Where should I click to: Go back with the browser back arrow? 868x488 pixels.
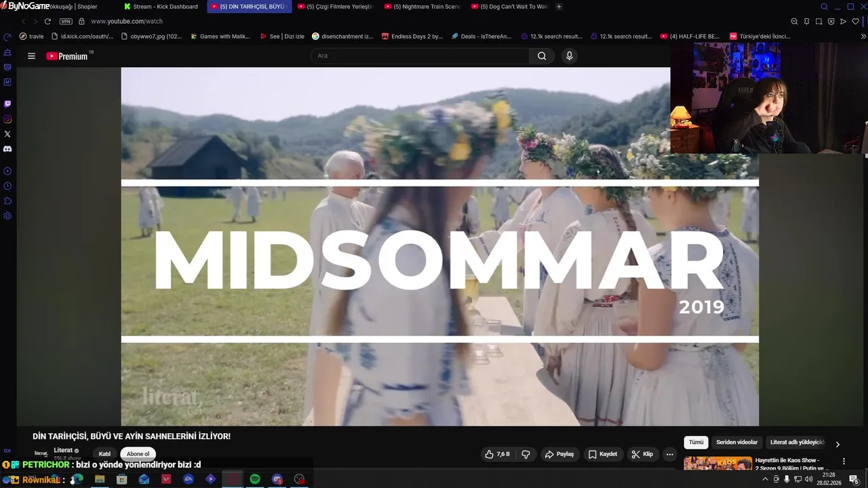tap(25, 22)
